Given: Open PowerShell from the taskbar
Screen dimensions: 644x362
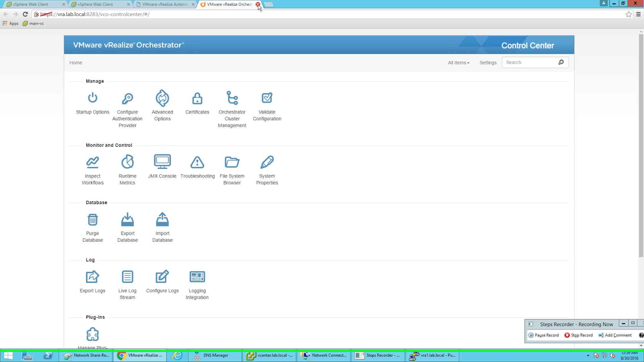Looking at the screenshot, I should [48, 356].
